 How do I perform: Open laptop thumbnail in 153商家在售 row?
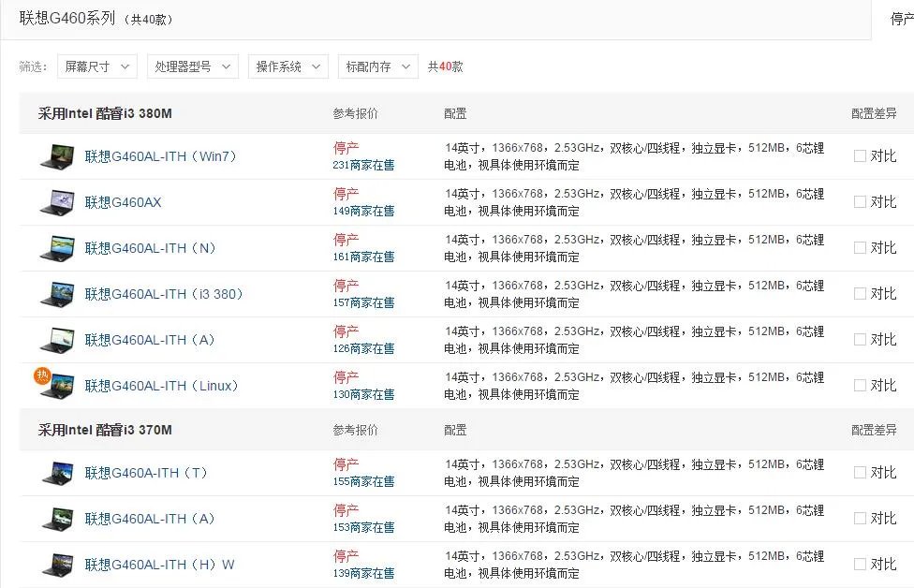click(x=57, y=520)
